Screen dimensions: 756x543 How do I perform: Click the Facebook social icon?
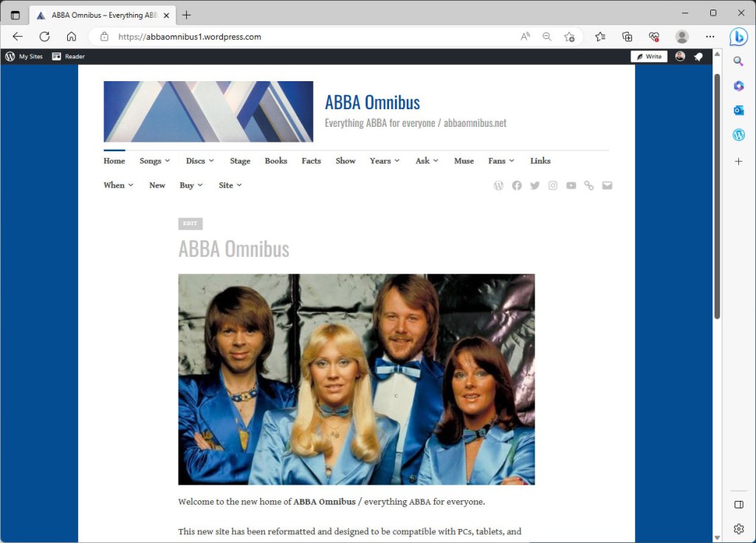517,186
